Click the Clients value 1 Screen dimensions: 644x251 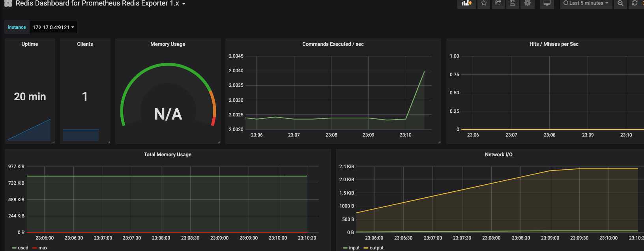coord(85,97)
